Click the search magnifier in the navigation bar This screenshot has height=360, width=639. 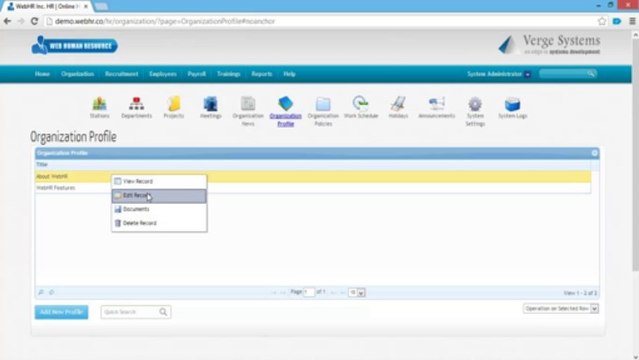[591, 74]
